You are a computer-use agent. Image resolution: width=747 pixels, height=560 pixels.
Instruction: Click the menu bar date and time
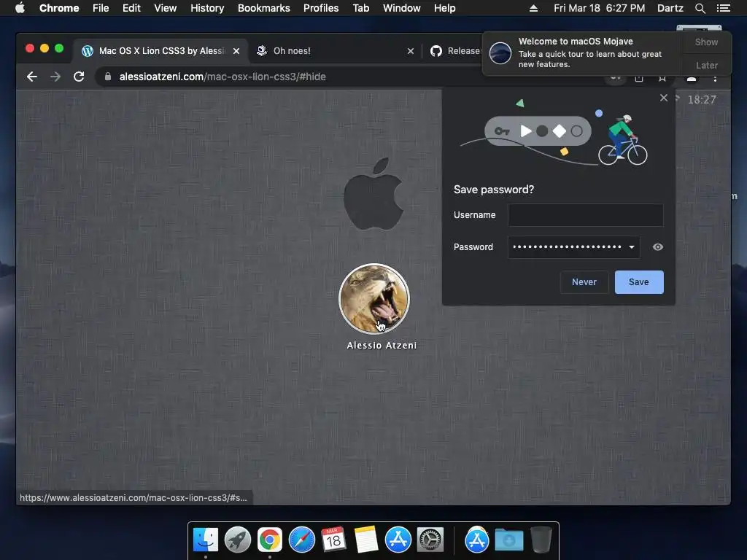600,8
